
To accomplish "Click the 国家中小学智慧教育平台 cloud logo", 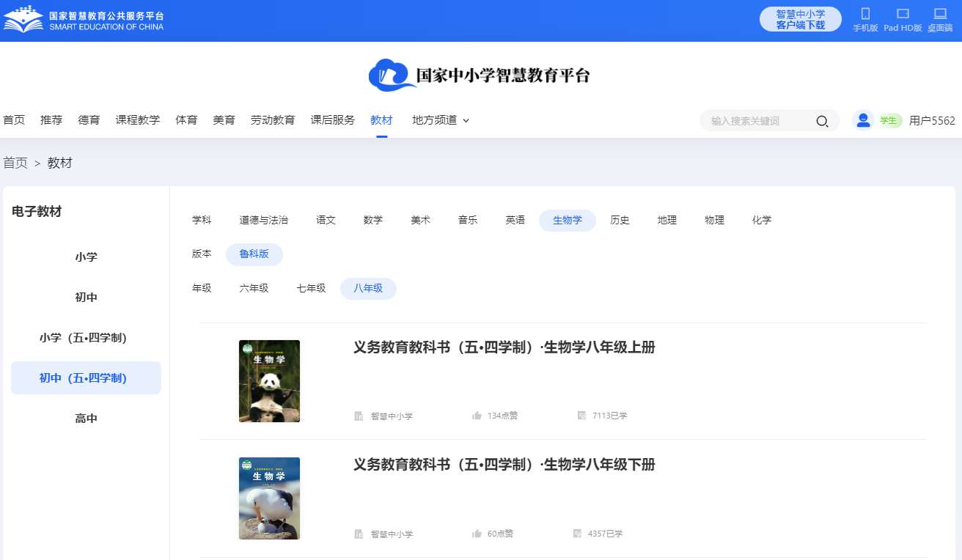I will pyautogui.click(x=479, y=75).
